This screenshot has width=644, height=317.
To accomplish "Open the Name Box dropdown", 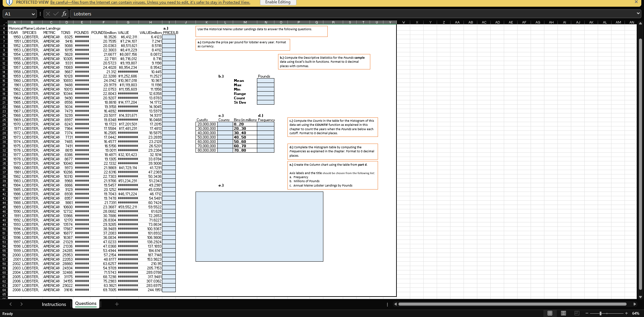I will (33, 14).
